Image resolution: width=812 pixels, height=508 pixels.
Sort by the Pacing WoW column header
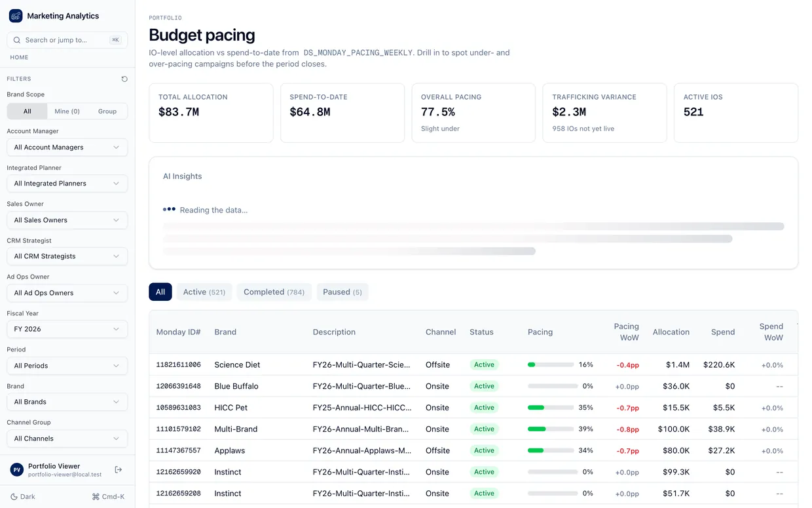tap(626, 332)
